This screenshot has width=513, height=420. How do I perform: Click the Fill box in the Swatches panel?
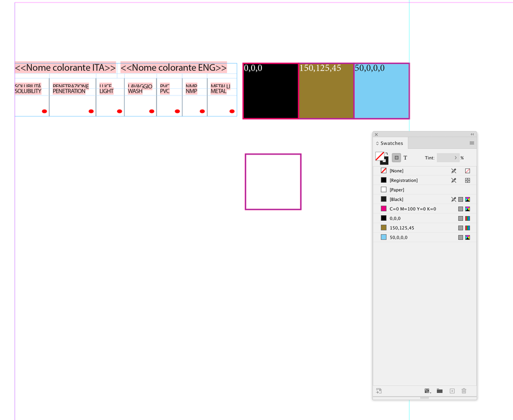pos(380,155)
